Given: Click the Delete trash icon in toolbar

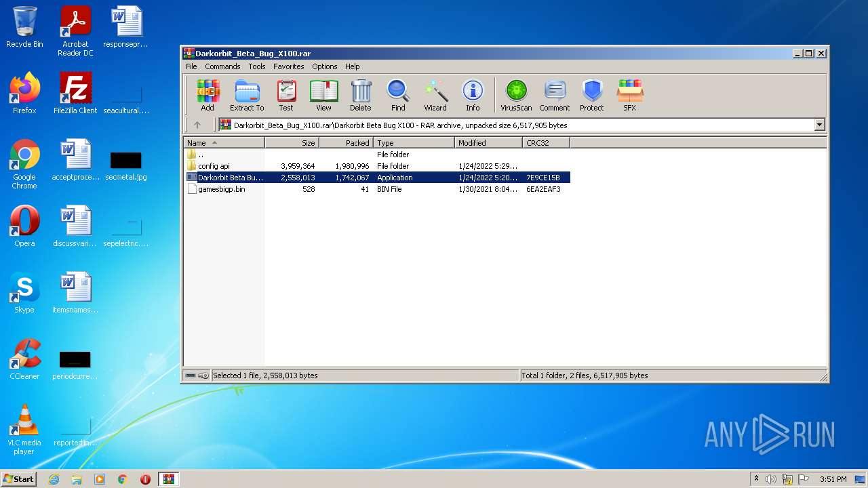Looking at the screenshot, I should [361, 95].
